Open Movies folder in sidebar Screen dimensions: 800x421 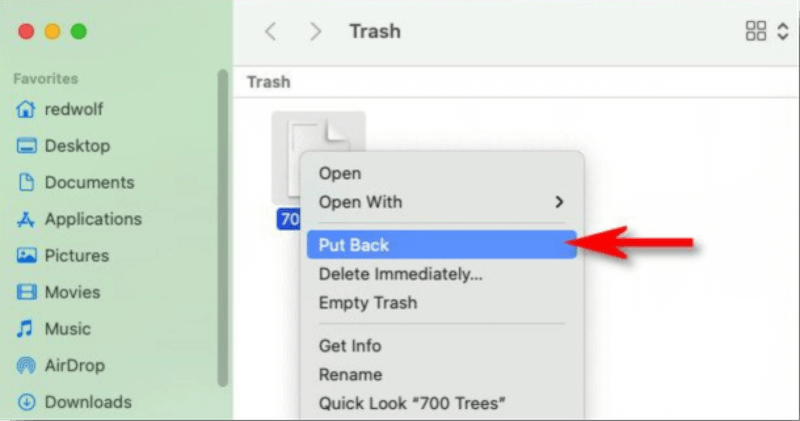[73, 292]
